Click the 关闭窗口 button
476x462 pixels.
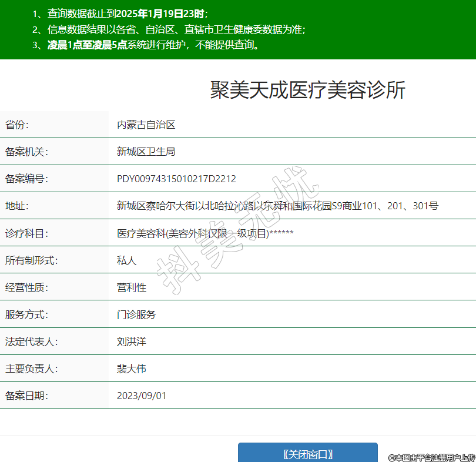[x=307, y=454]
